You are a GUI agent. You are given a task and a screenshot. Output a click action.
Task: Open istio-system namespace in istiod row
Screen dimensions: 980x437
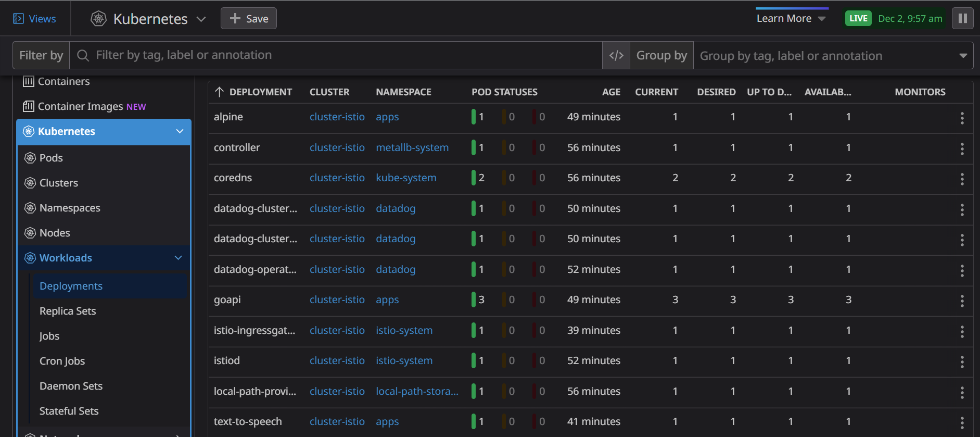click(x=404, y=360)
